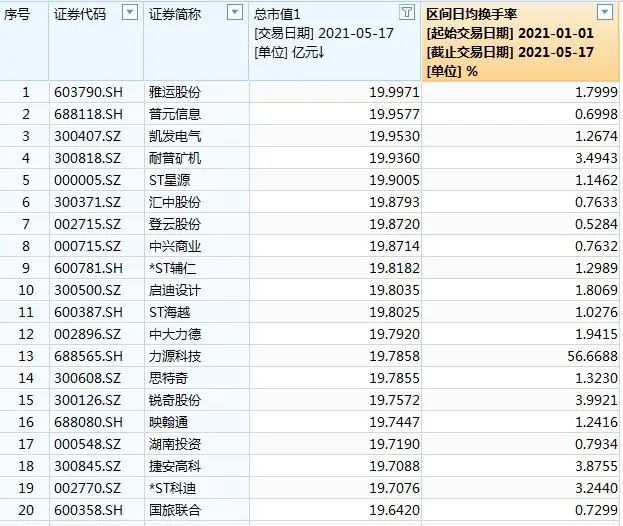The width and height of the screenshot is (623, 526).
Task: Click security code 300371.SZ
Action: point(87,202)
